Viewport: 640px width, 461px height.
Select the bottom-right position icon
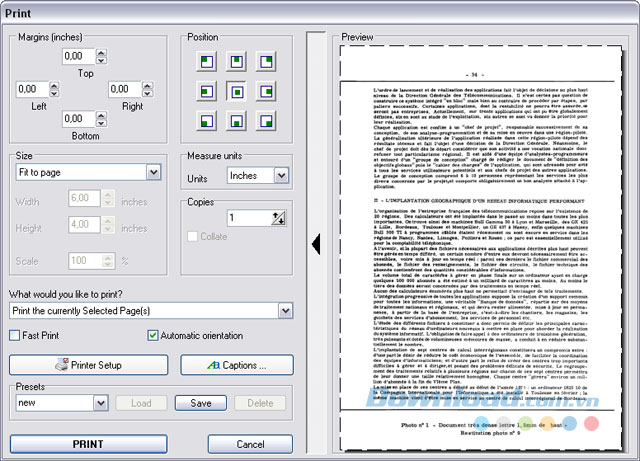pos(266,121)
